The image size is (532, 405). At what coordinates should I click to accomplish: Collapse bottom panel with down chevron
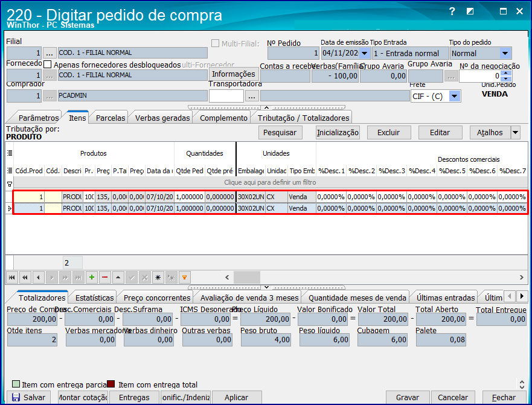[x=267, y=287]
